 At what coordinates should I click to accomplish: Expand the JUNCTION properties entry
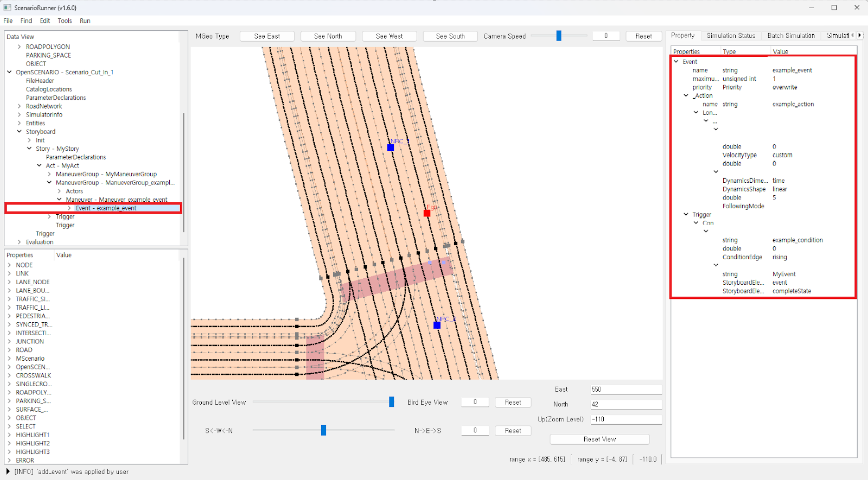point(10,342)
